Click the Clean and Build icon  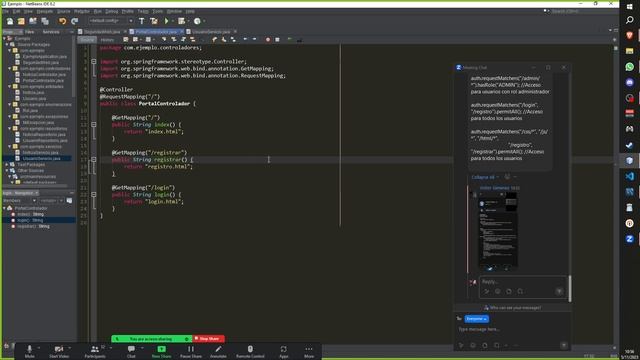(x=153, y=21)
